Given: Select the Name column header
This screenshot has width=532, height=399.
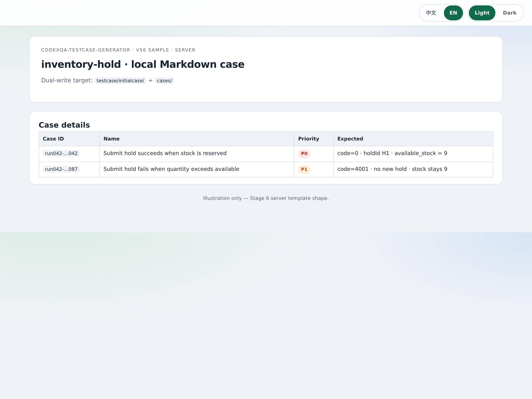Looking at the screenshot, I should click(x=197, y=139).
